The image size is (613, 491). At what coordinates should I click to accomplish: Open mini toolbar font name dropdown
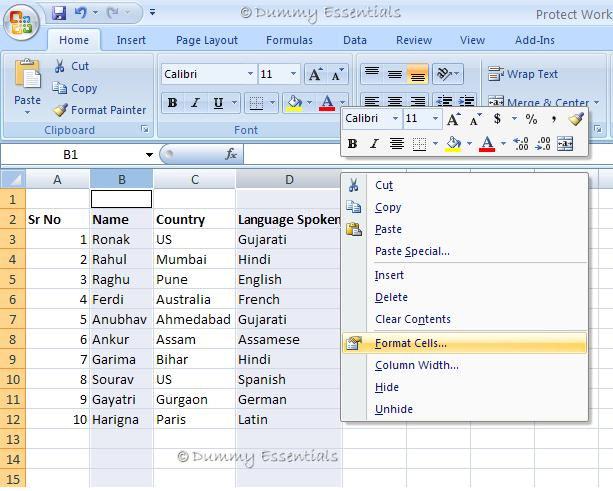[396, 118]
